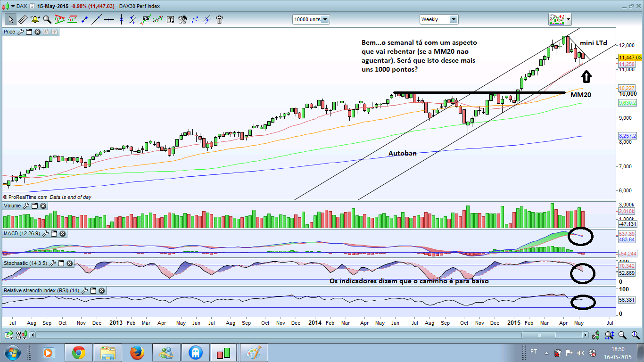
Task: Open MACD settings with the wrench icon
Action: coord(45,233)
